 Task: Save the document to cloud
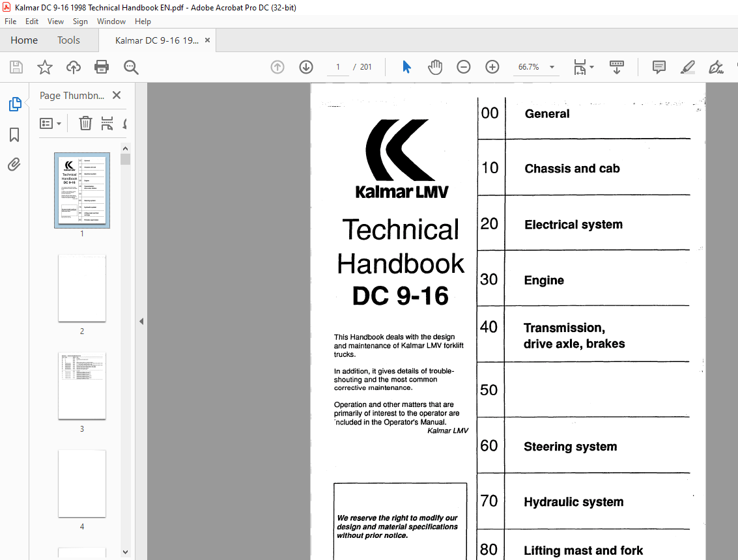point(73,66)
